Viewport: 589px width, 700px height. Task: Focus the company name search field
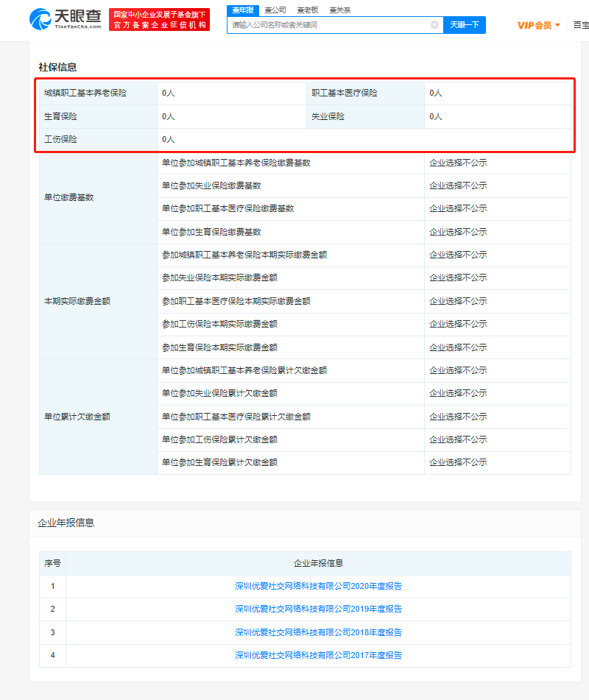point(328,25)
